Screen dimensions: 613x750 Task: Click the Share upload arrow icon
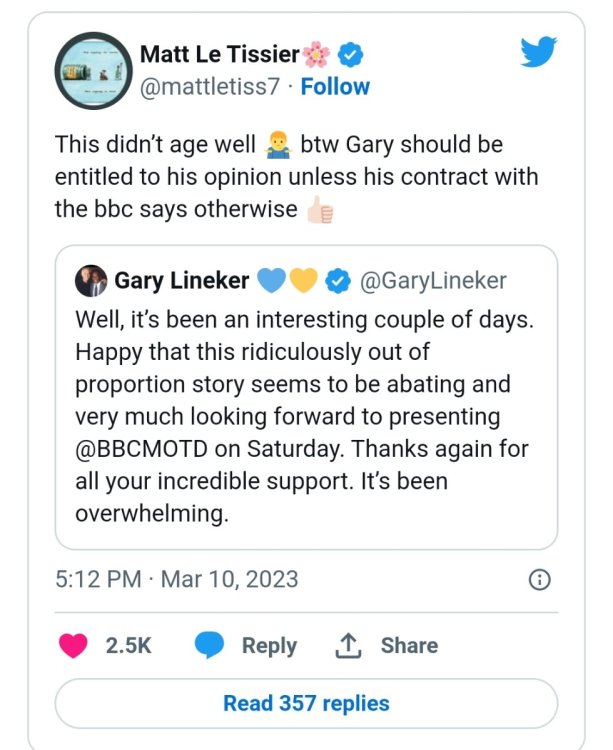pos(346,646)
